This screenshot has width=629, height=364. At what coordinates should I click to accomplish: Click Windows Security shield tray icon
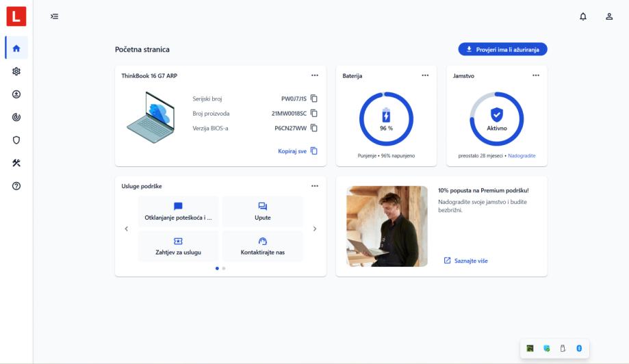click(546, 348)
